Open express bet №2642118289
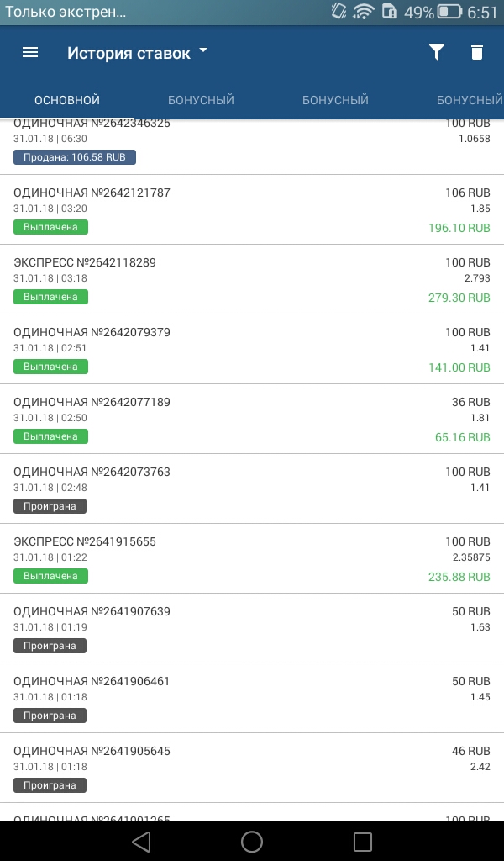504x861 pixels. tap(85, 262)
